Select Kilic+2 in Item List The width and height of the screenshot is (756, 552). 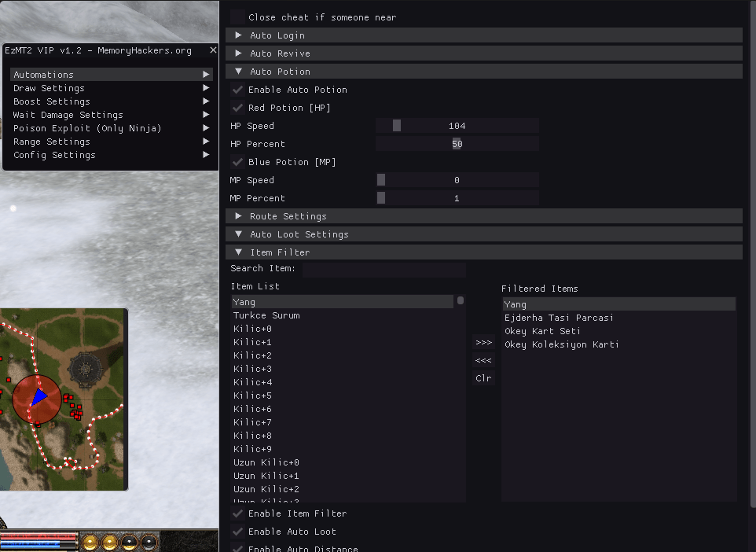tap(343, 355)
